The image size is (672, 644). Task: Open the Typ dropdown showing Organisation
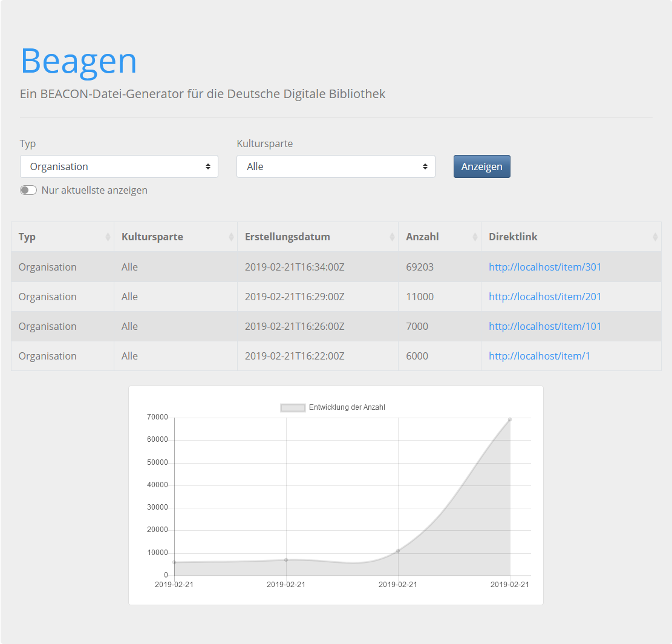pyautogui.click(x=119, y=166)
